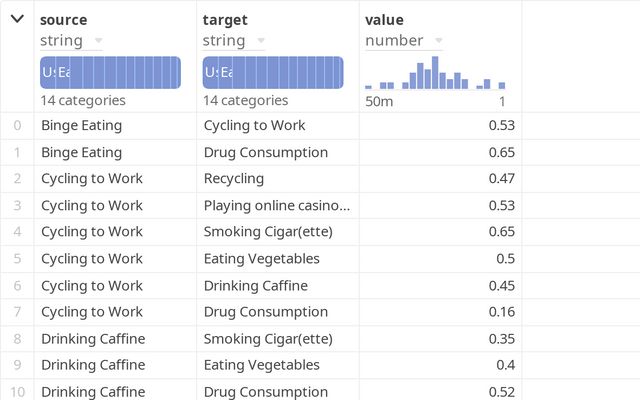Click the target column header name
640x400 pixels.
tap(225, 20)
